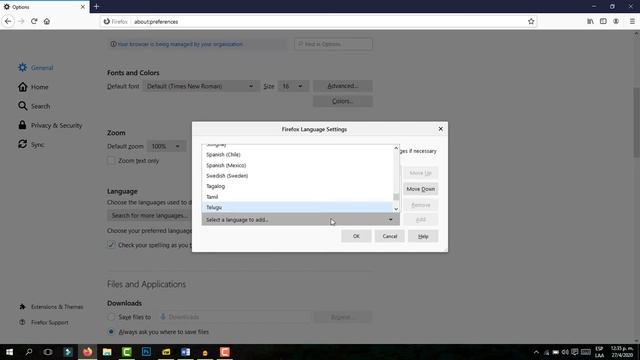Open the font Size dropdown
The height and width of the screenshot is (360, 640).
pyautogui.click(x=293, y=86)
